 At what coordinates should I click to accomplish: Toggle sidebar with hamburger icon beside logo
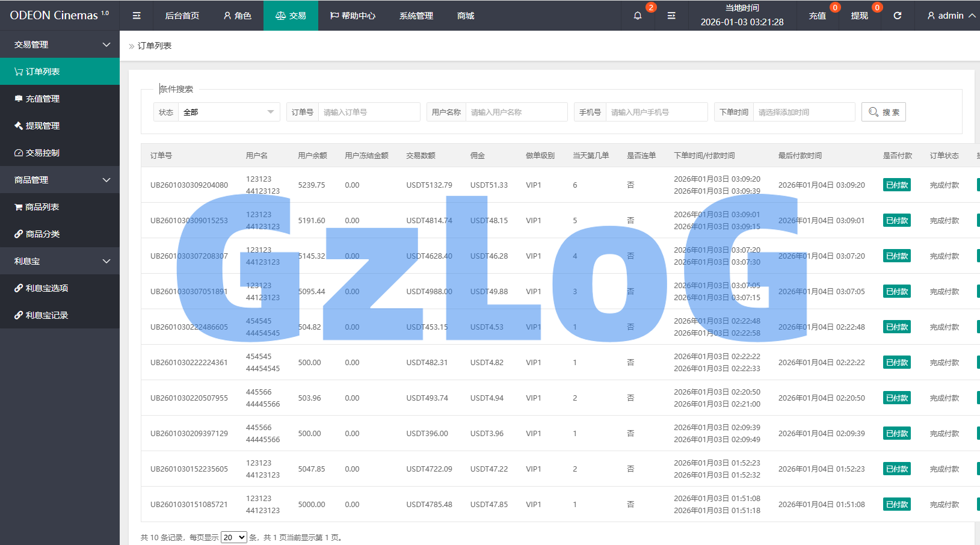(x=137, y=16)
